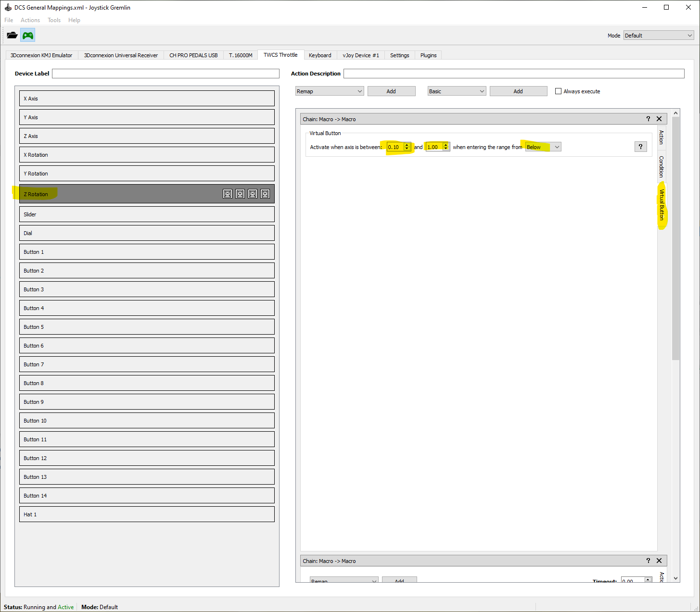Decrease the lower axis bound 0.10
The width and height of the screenshot is (700, 612).
[407, 149]
